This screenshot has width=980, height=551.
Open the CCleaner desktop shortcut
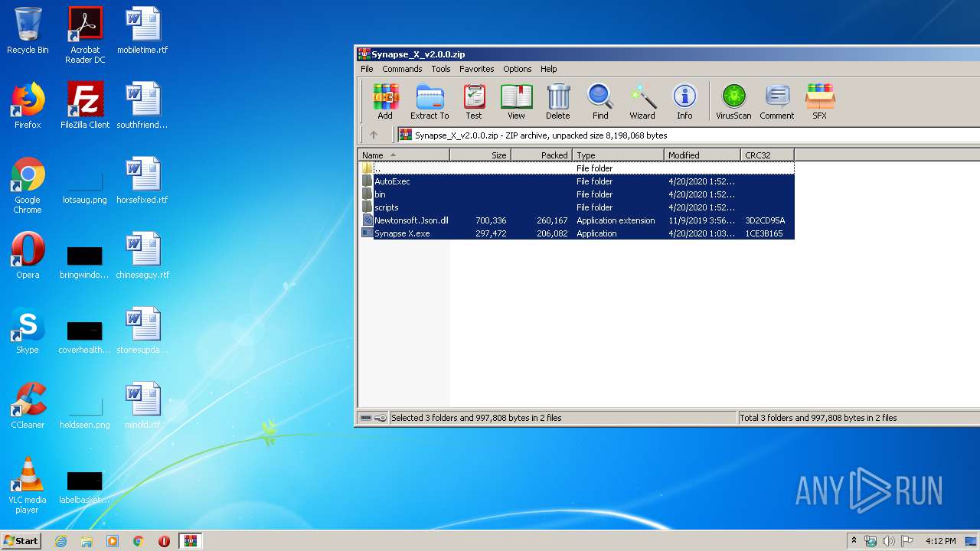pyautogui.click(x=28, y=406)
